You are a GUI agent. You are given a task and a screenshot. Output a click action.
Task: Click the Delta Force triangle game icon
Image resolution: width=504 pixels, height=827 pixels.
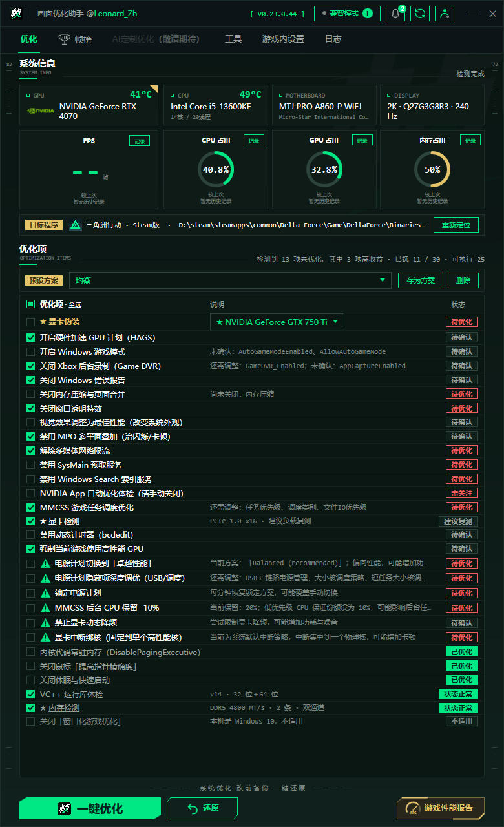(76, 225)
